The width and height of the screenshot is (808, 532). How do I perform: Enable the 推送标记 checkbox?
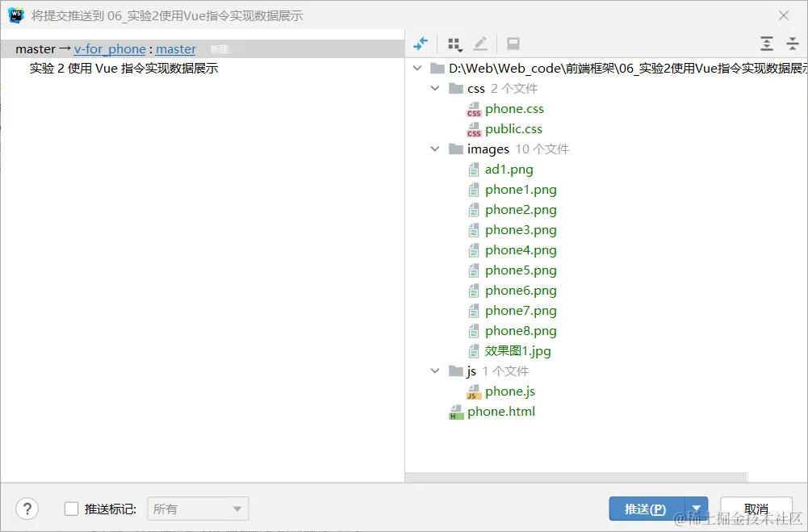(x=69, y=509)
